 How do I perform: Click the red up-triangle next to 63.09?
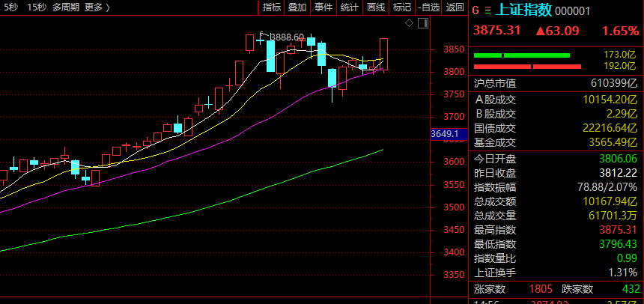539,31
